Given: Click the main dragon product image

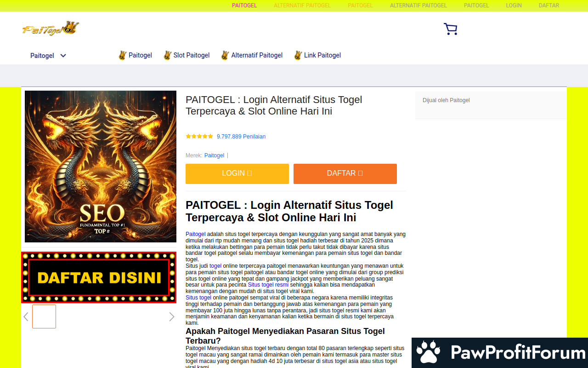Looking at the screenshot, I should (x=101, y=167).
